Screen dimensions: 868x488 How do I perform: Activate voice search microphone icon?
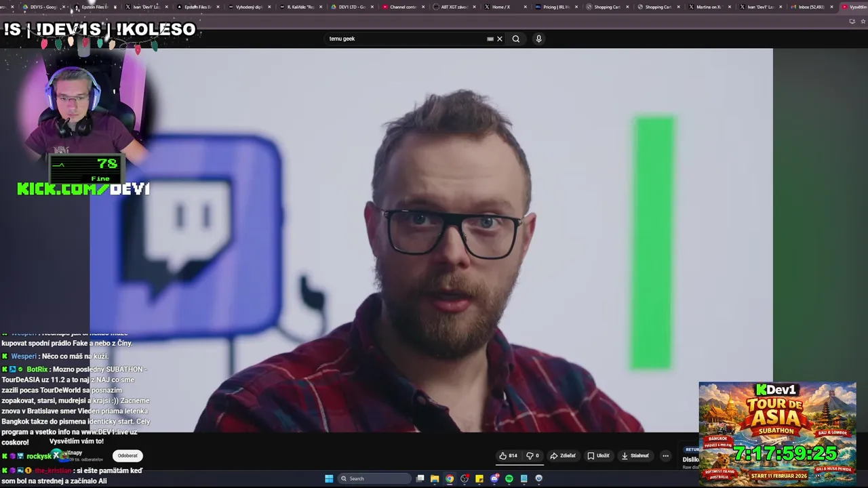[x=538, y=39]
